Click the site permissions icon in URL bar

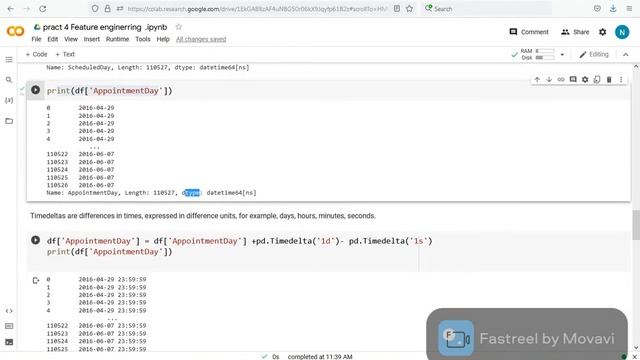(x=120, y=9)
